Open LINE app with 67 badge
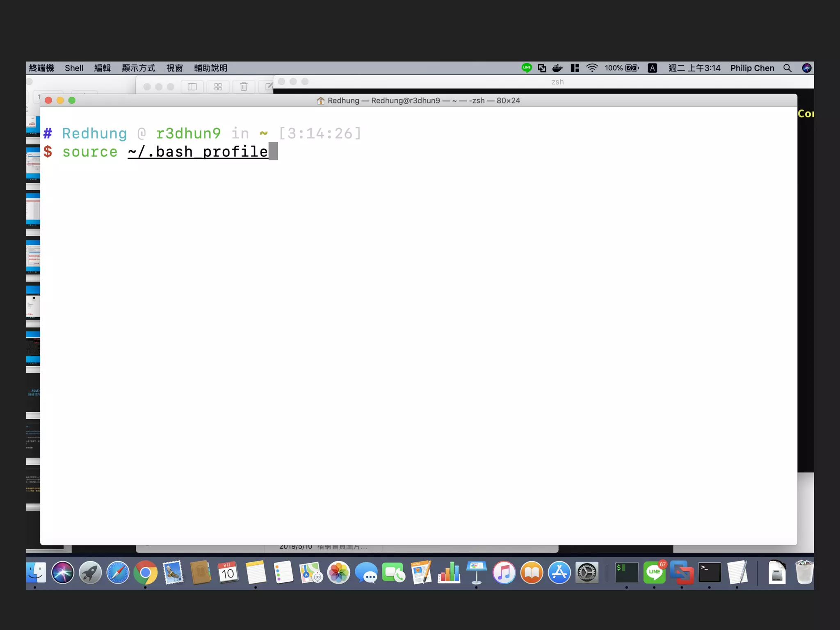 [x=654, y=573]
